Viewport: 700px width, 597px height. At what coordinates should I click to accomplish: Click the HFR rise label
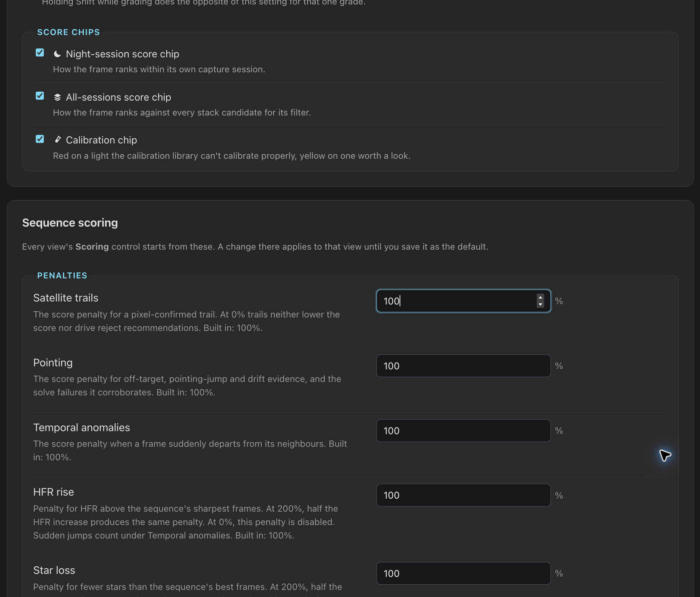pyautogui.click(x=54, y=492)
